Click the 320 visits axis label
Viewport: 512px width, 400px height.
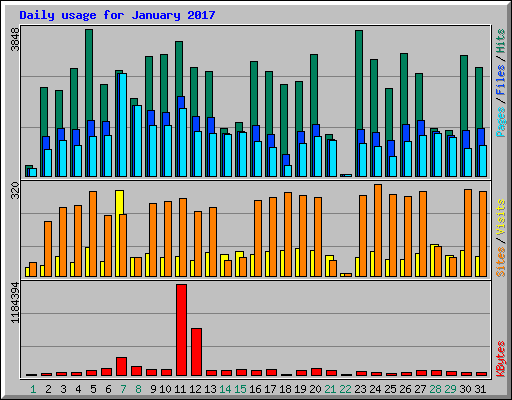[x=15, y=190]
